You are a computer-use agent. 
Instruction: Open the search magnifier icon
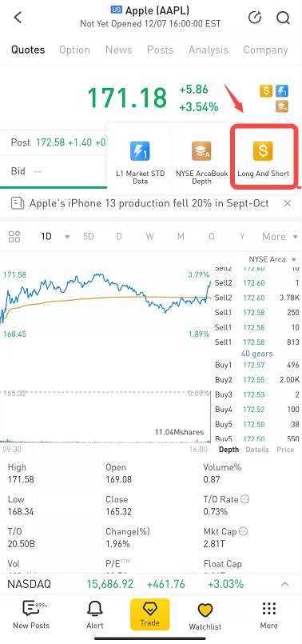[283, 18]
